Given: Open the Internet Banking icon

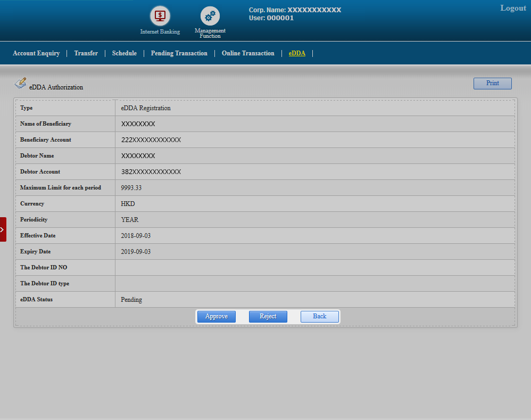Looking at the screenshot, I should [160, 17].
